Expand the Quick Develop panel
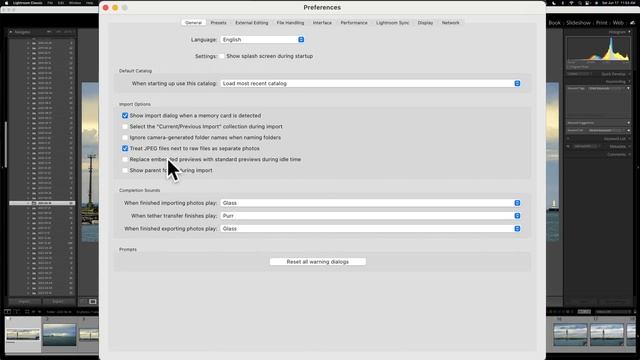Image resolution: width=640 pixels, height=360 pixels. [629, 74]
